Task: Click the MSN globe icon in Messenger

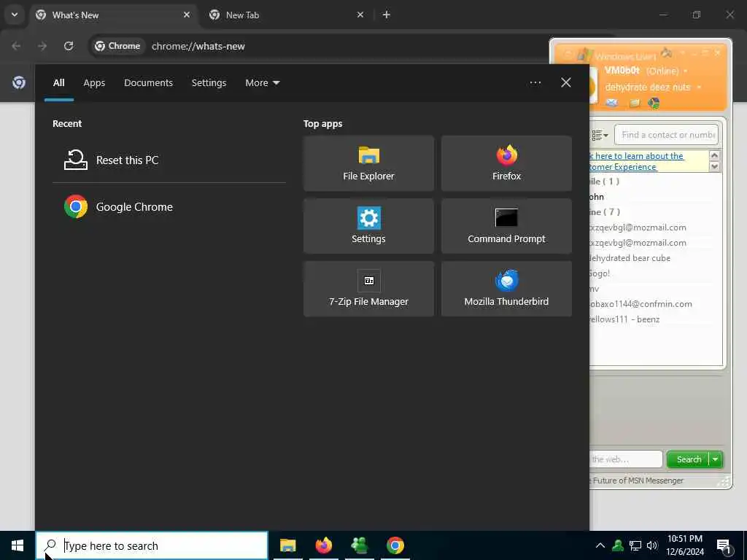Action: click(654, 103)
